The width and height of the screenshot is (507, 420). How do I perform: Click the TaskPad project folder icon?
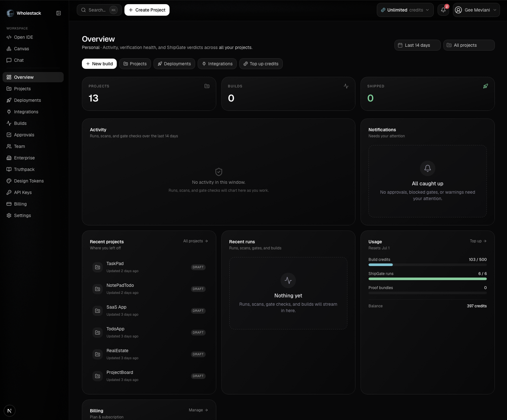pyautogui.click(x=98, y=267)
